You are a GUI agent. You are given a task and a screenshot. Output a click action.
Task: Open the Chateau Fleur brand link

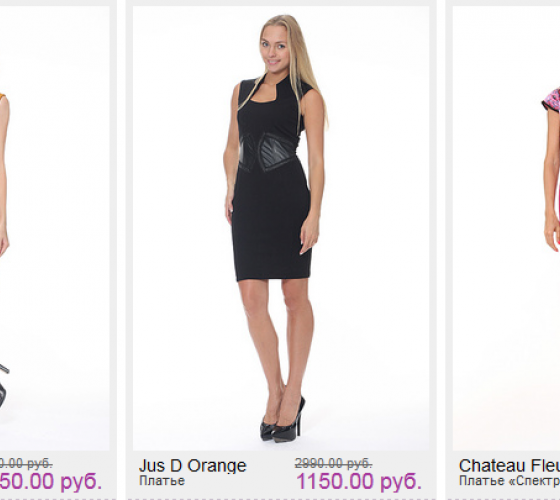pos(509,466)
